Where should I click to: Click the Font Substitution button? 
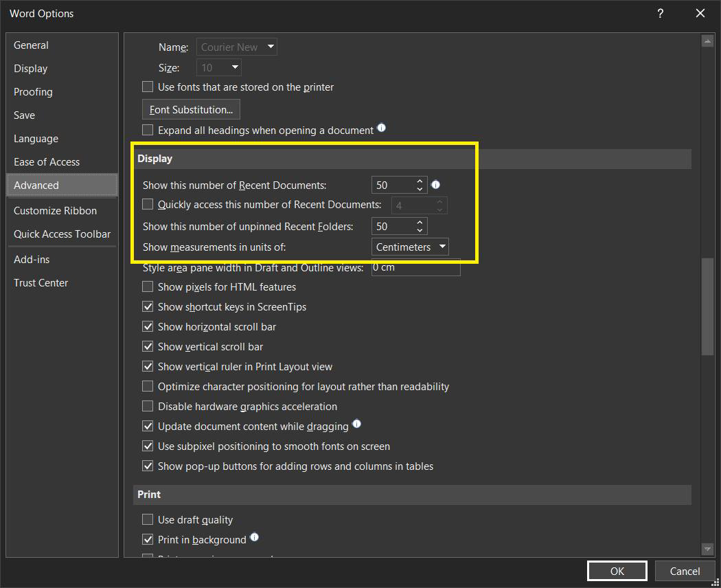(192, 109)
